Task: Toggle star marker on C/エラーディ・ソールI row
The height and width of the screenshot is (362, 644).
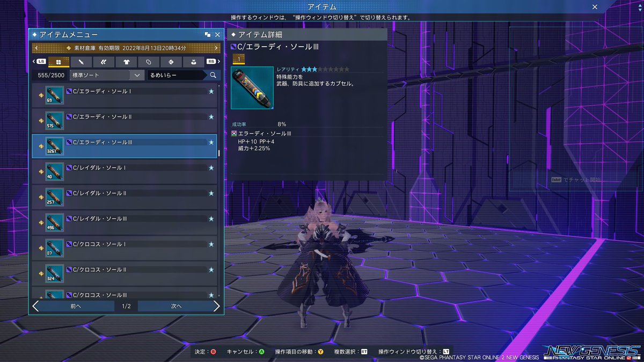Action: tap(211, 92)
